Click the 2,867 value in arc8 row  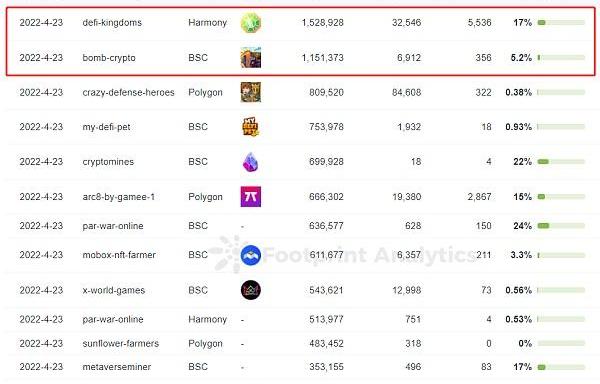[479, 197]
